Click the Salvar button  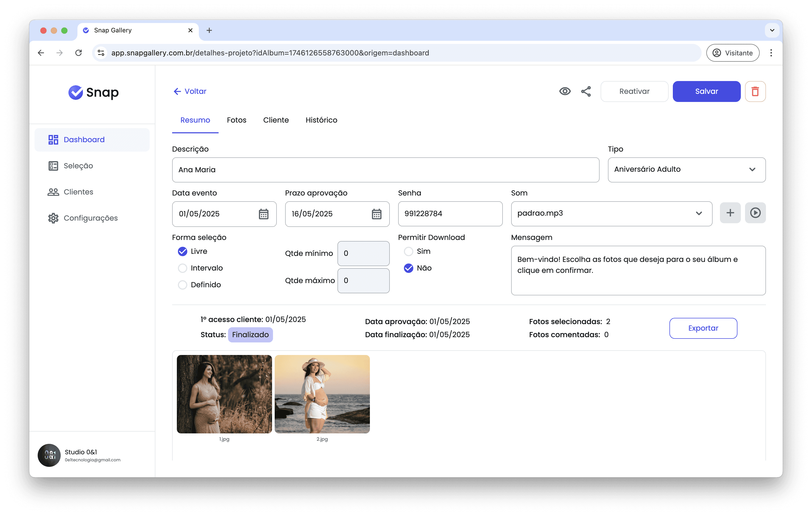(x=707, y=91)
